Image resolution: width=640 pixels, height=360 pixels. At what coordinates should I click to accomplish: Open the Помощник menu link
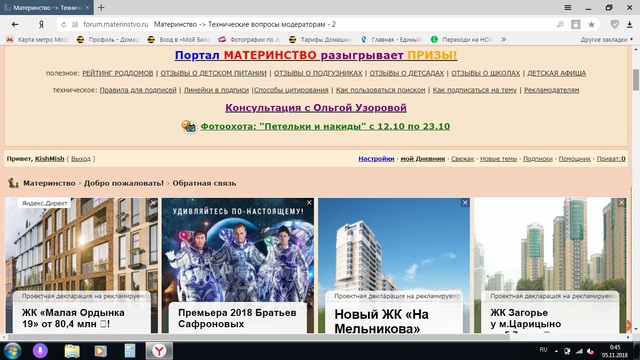click(575, 158)
